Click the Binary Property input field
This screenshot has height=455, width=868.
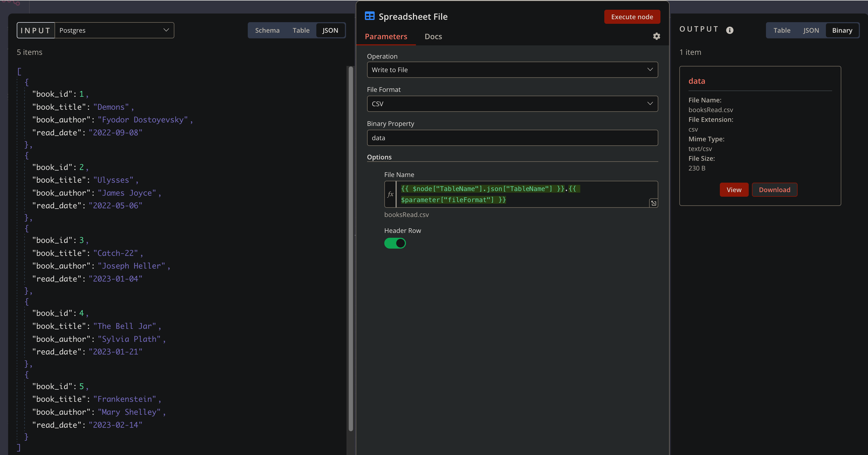click(512, 138)
